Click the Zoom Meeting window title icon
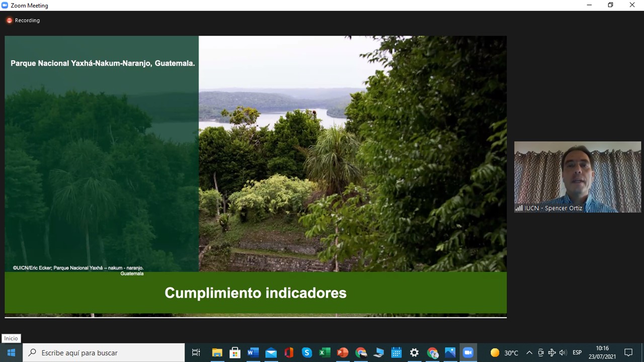This screenshot has width=644, height=362. coord(5,5)
